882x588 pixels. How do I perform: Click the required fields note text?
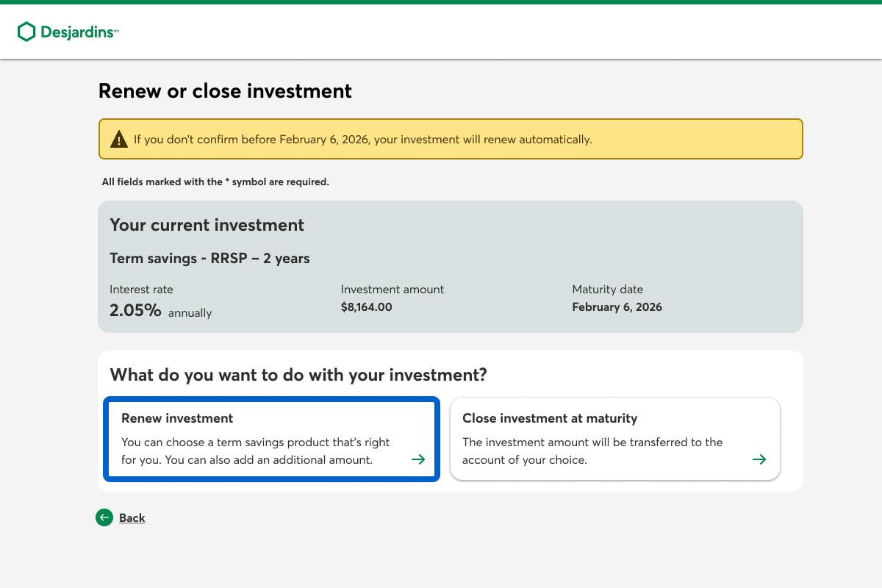[x=215, y=182]
